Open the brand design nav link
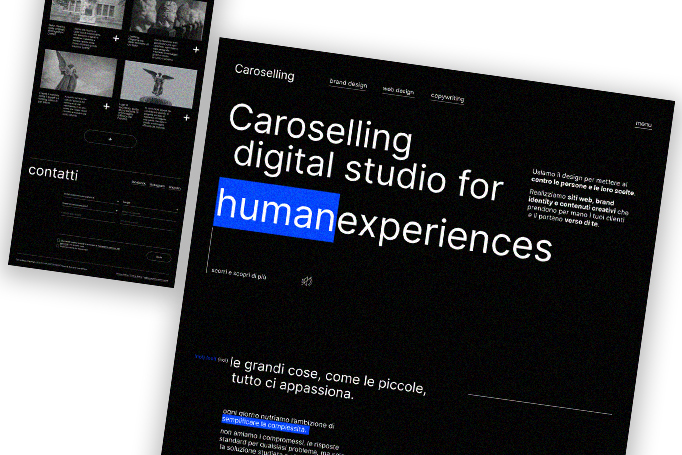This screenshot has height=455, width=682. point(348,84)
